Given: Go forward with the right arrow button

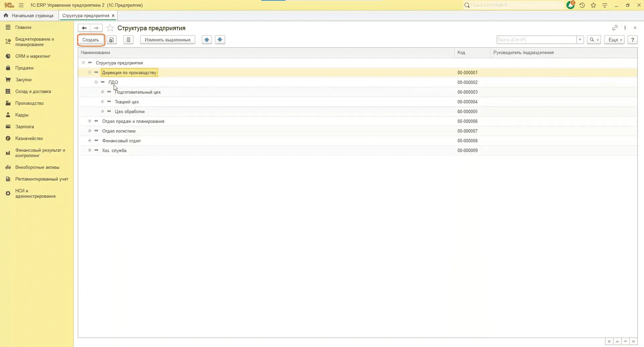Looking at the screenshot, I should click(96, 28).
